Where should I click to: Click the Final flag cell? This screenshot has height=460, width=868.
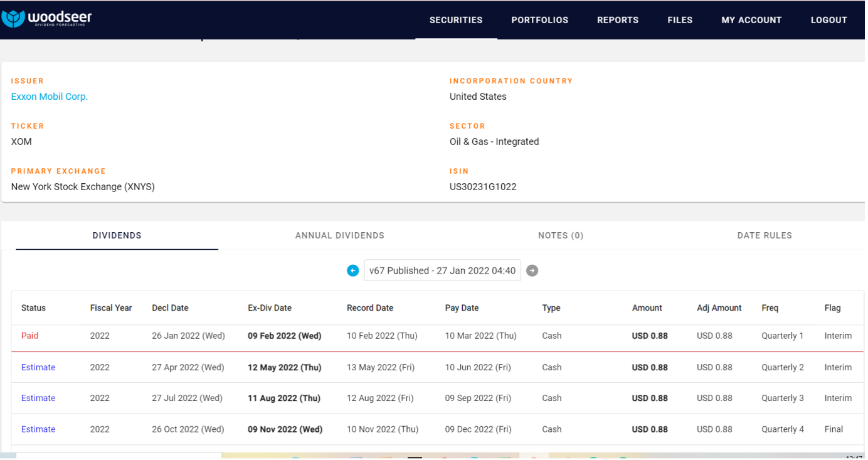(834, 429)
